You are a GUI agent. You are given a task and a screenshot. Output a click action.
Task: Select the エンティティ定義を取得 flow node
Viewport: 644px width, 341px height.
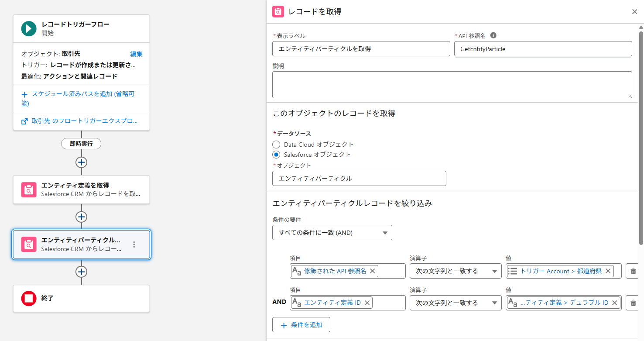81,189
